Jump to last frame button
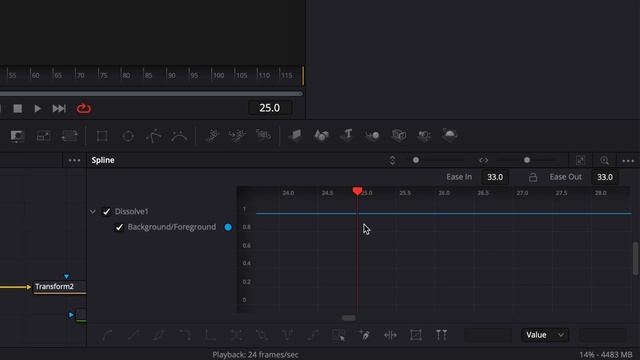 coord(59,109)
